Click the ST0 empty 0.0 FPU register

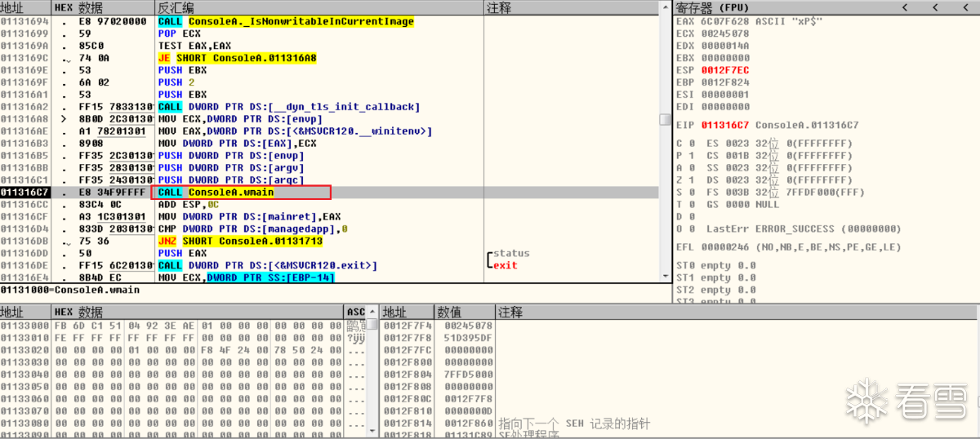(716, 265)
